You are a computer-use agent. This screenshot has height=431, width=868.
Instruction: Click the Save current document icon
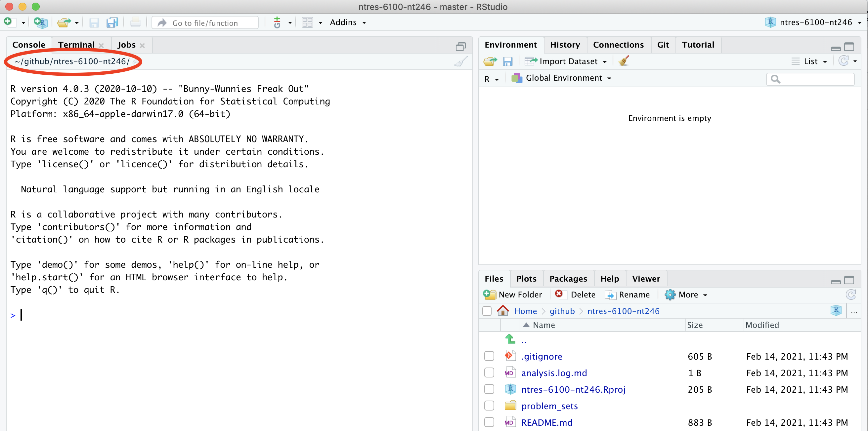click(x=94, y=22)
